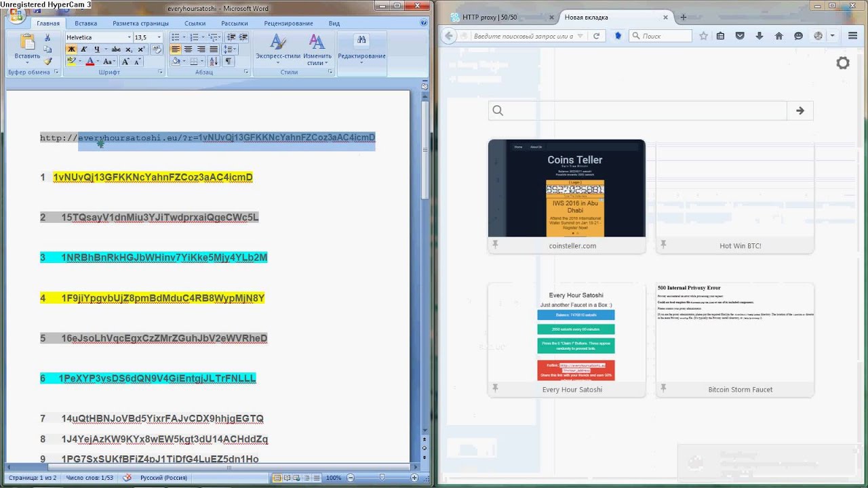Screen dimensions: 868x488
Task: Click the Страница: 1 из 2 page indicator
Action: 33,478
